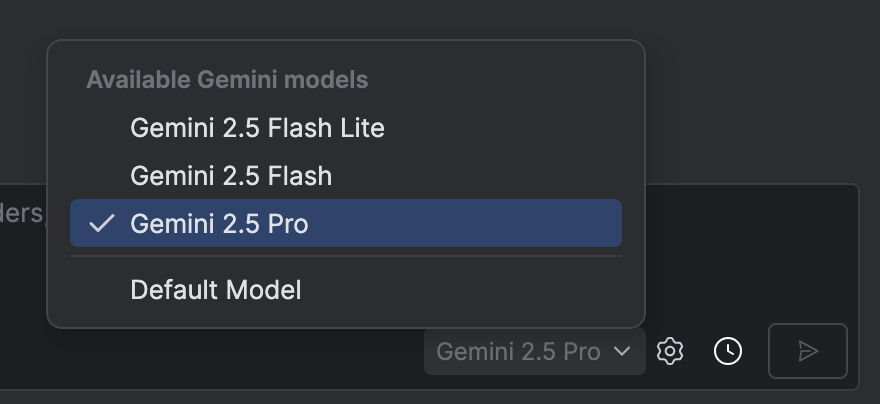Open chat history via the clock icon

point(728,351)
